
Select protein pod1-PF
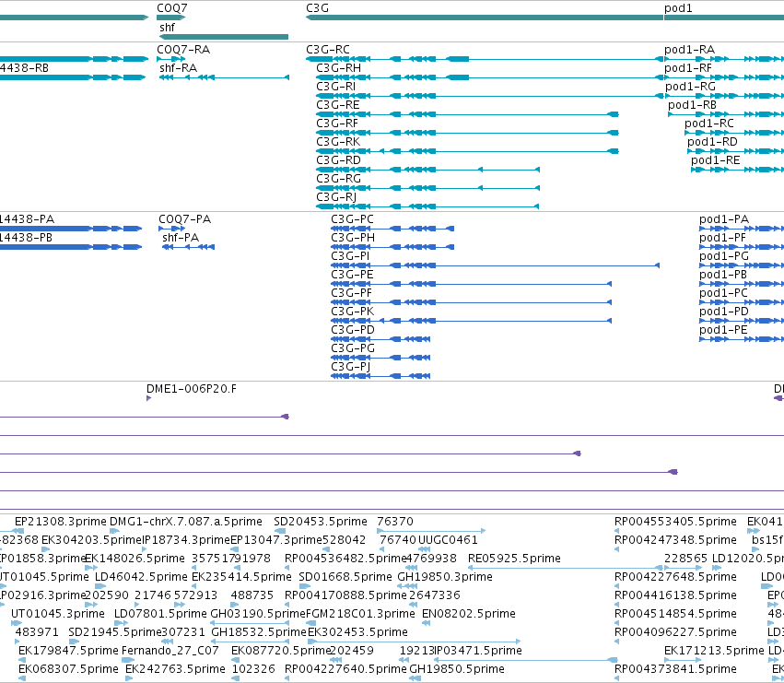point(722,238)
